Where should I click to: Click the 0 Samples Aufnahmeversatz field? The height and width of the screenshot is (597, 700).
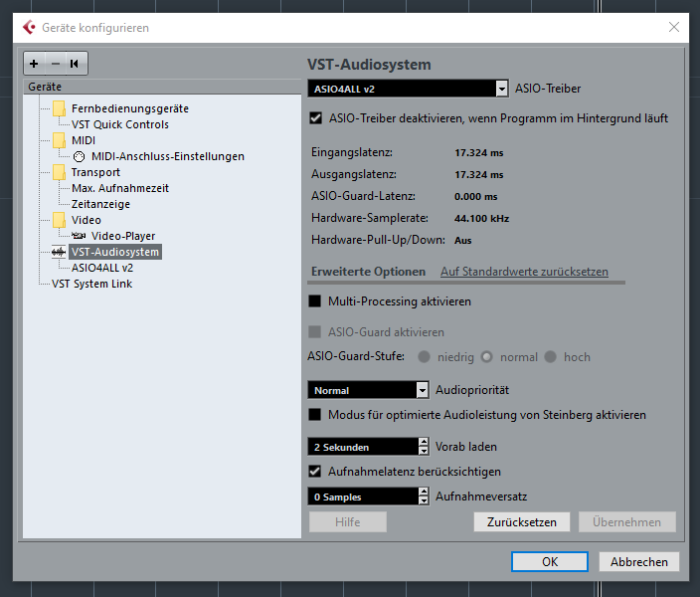(363, 497)
